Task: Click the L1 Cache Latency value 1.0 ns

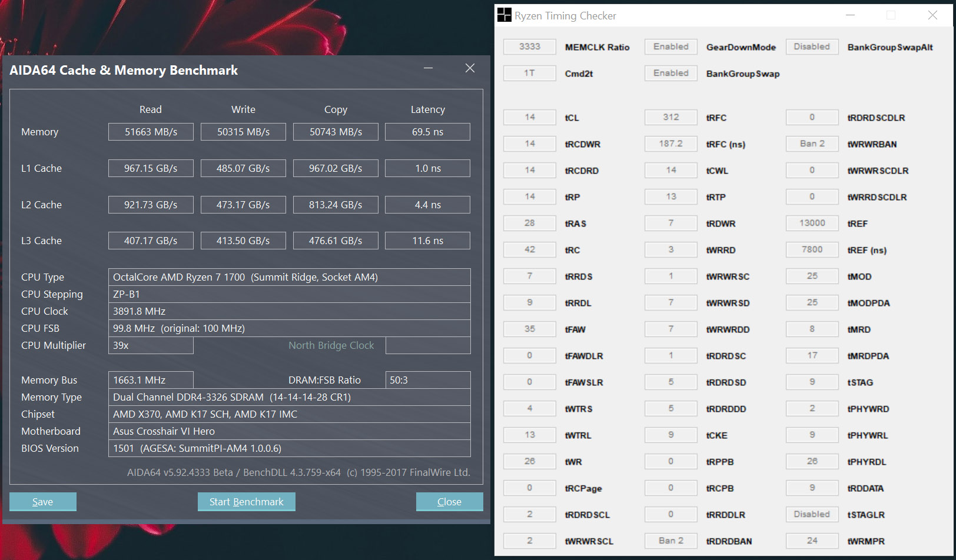Action: [x=428, y=168]
